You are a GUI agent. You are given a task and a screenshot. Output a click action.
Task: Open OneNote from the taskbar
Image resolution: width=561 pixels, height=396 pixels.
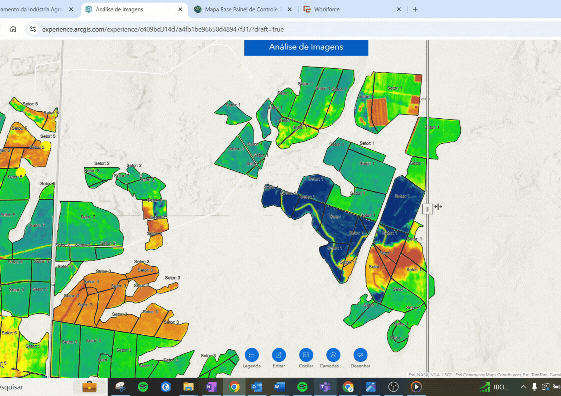click(x=211, y=387)
